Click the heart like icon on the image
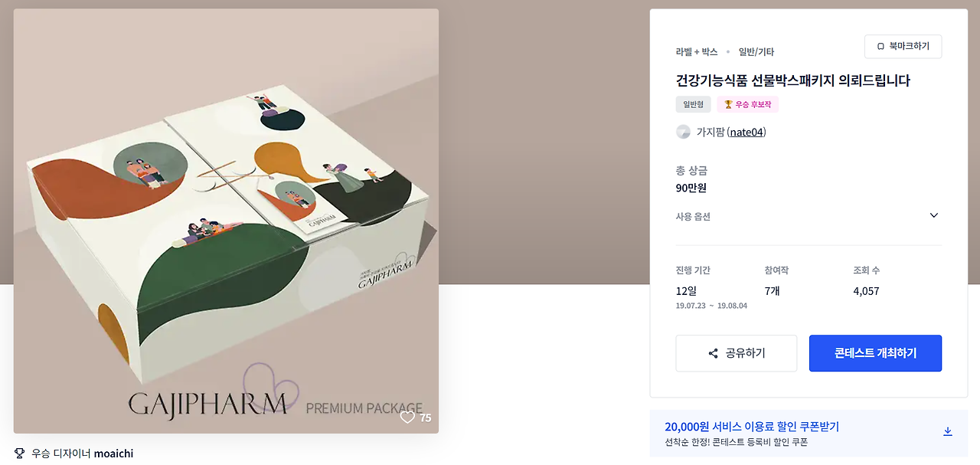 [x=407, y=418]
